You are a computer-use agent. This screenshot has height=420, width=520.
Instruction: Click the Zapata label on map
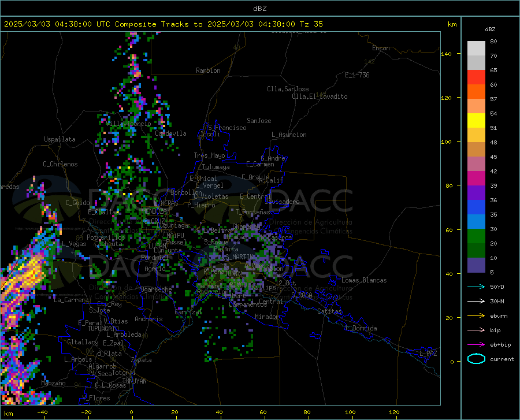(x=142, y=360)
